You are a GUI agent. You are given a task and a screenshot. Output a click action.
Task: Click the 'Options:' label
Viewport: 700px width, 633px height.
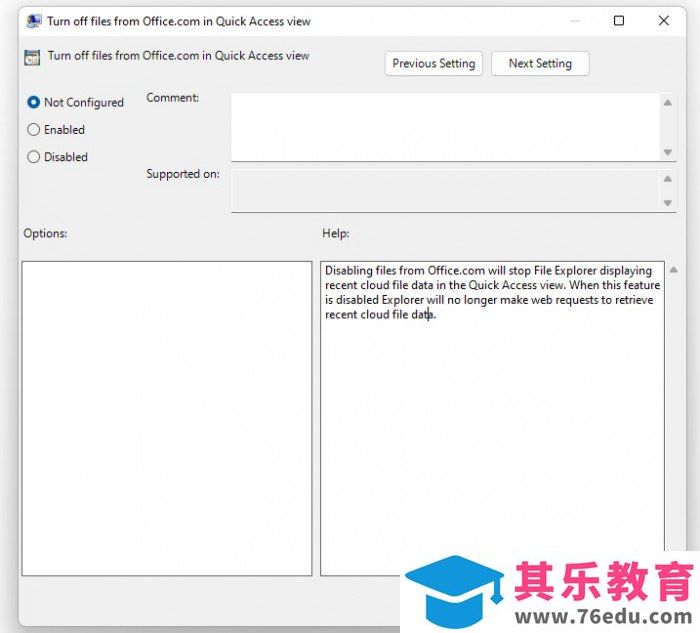pos(45,233)
